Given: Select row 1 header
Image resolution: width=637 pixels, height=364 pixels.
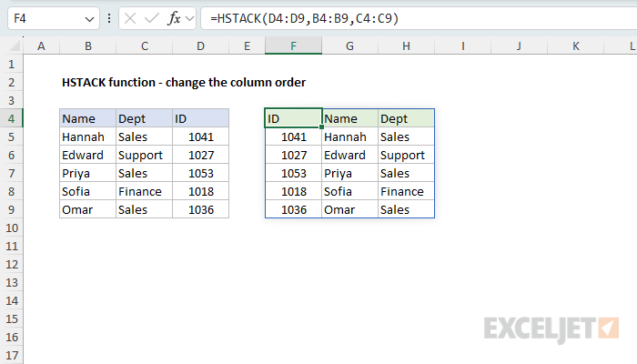Looking at the screenshot, I should tap(11, 65).
